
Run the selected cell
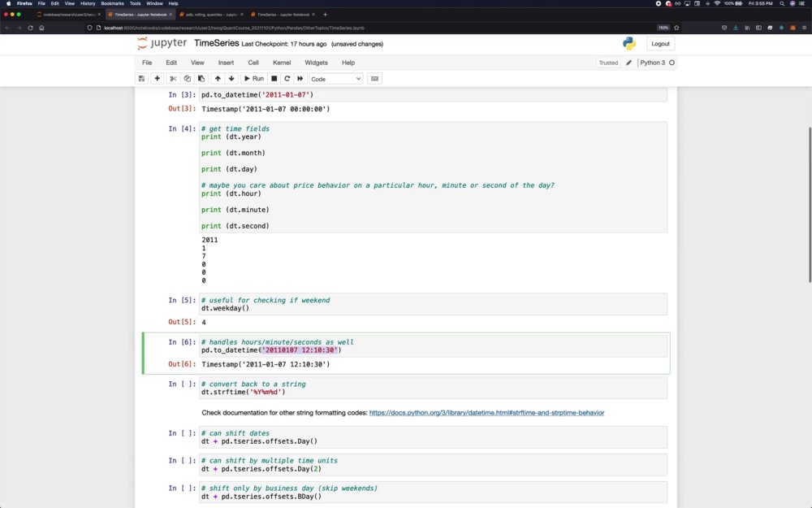[x=253, y=79]
